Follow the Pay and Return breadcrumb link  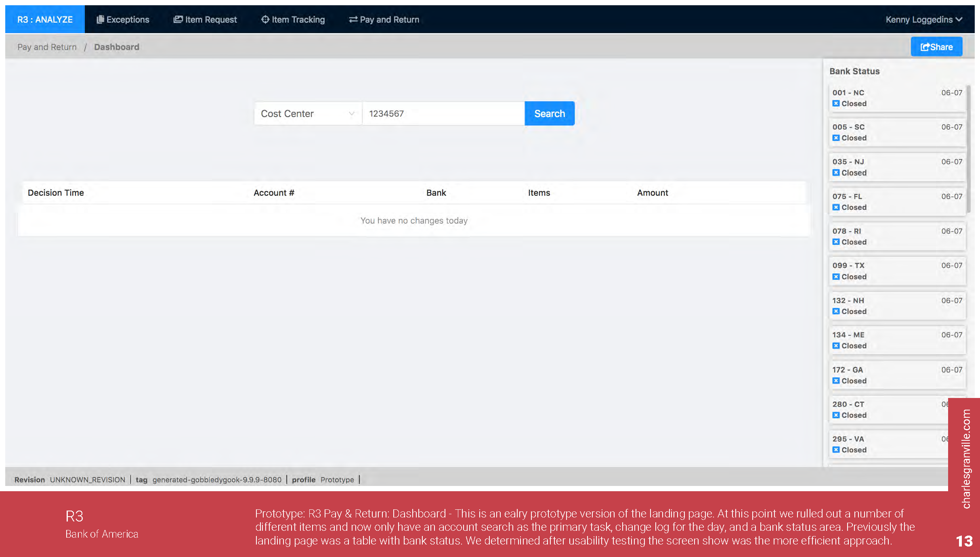click(47, 47)
